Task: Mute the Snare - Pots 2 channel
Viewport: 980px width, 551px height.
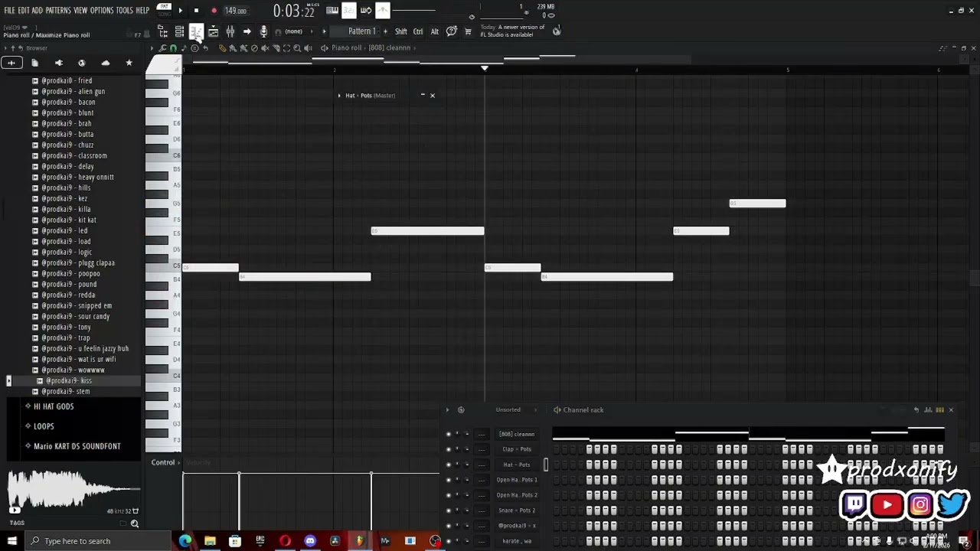Action: tap(449, 510)
